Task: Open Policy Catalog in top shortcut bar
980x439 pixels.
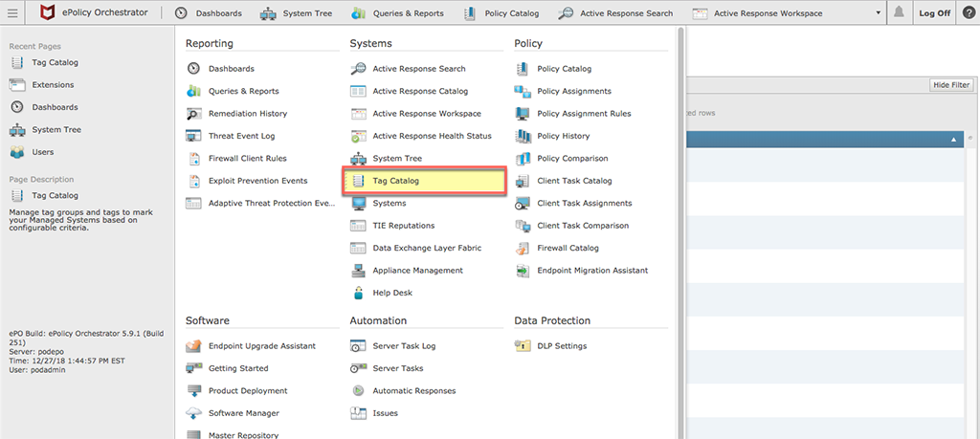Action: [x=501, y=12]
